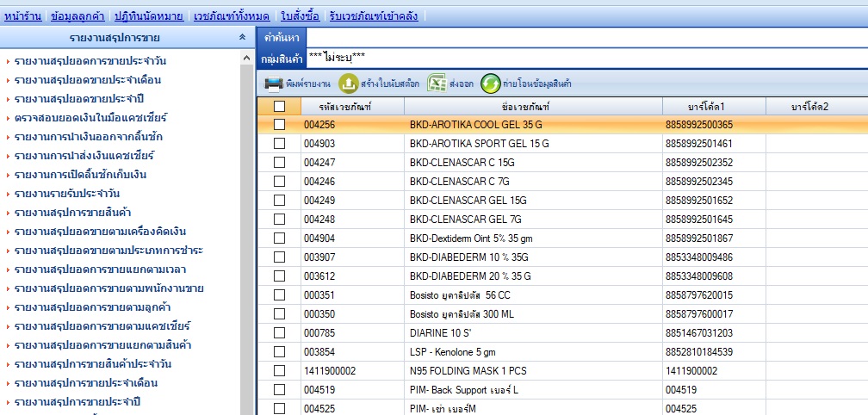Open the รับเวชภัณฑ์เข้าคลัง menu

click(374, 16)
